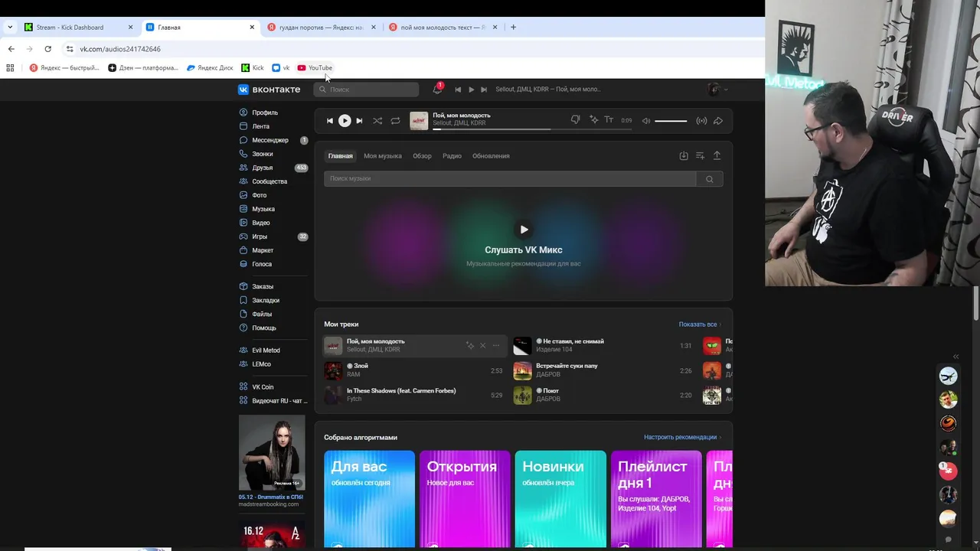Mute the player volume
The image size is (980, 551).
click(646, 121)
